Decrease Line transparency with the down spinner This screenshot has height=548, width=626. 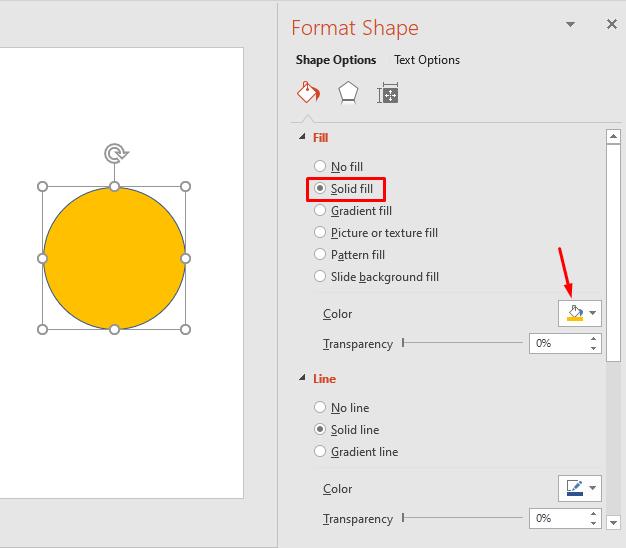point(594,523)
